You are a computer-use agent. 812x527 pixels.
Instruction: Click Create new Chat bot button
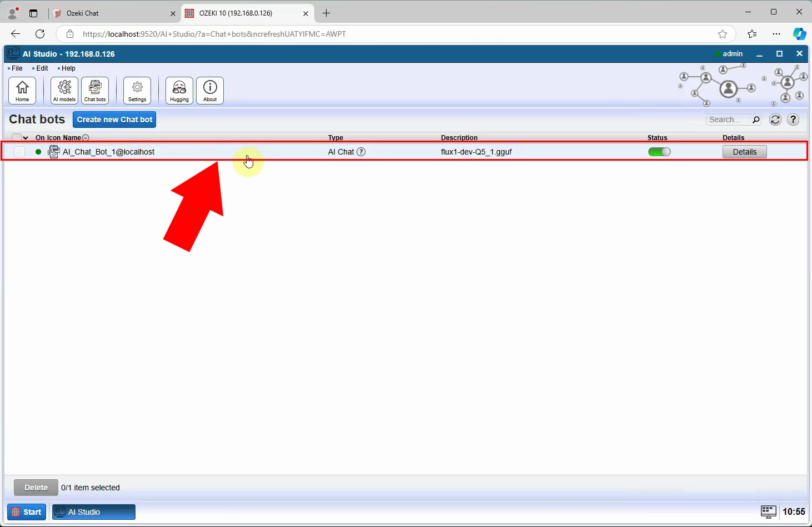tap(114, 120)
